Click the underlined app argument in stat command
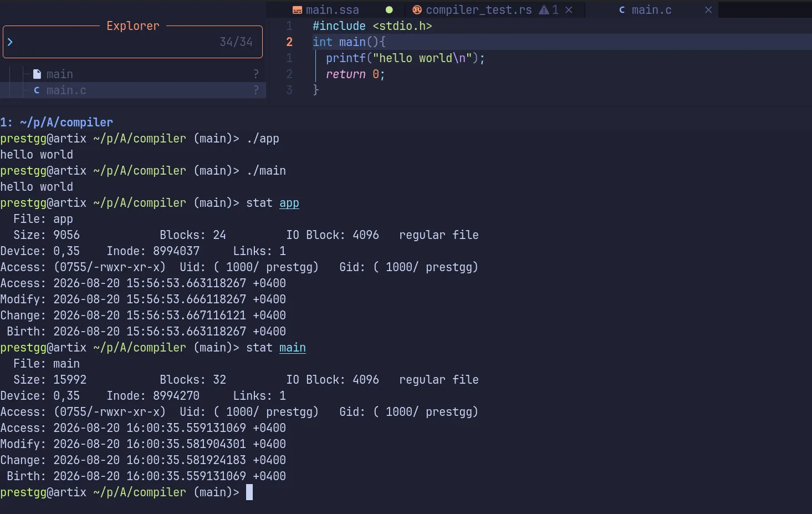 tap(289, 203)
